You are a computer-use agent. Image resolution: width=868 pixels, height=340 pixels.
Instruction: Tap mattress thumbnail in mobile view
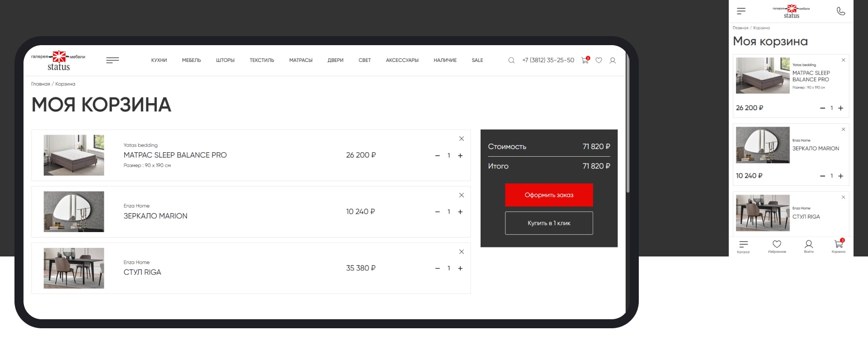point(763,75)
